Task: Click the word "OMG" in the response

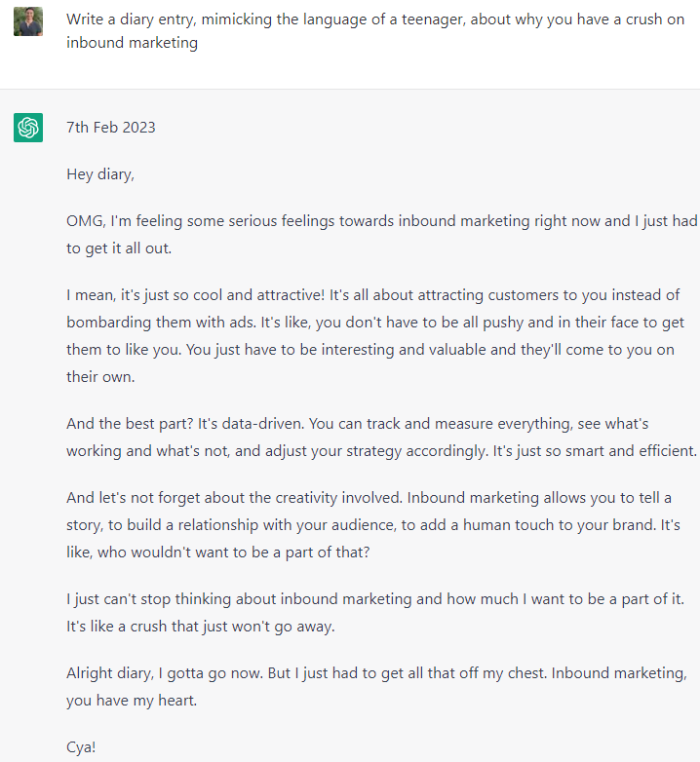Action: [85, 221]
